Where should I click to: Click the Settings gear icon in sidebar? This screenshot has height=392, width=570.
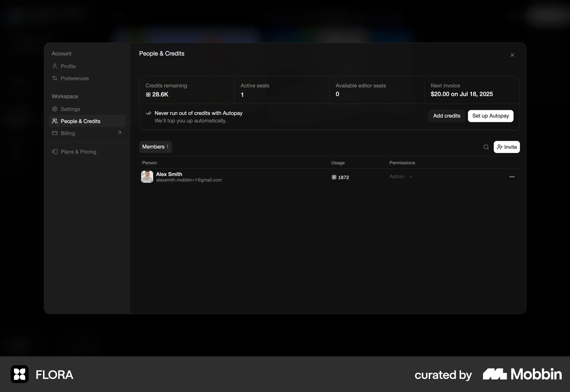coord(55,109)
